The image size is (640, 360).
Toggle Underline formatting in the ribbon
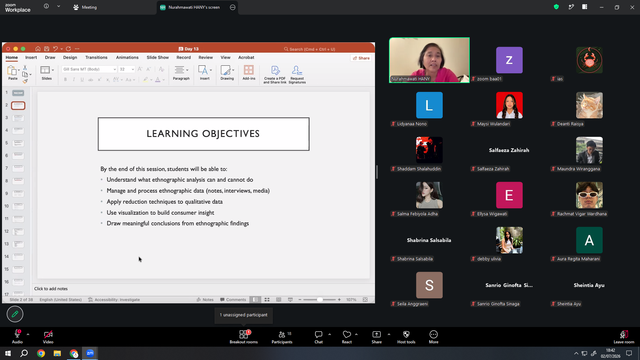click(82, 80)
